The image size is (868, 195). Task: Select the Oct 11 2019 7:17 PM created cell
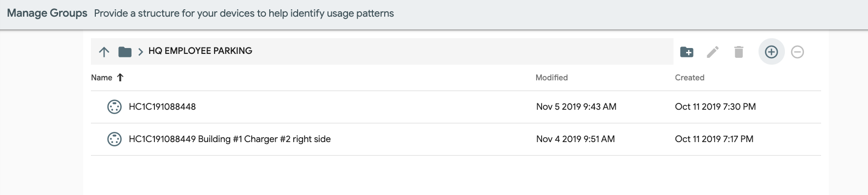click(714, 139)
